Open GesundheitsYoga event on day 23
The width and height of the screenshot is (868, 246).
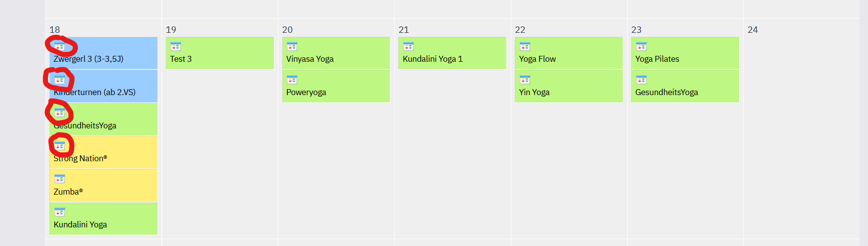tap(666, 92)
